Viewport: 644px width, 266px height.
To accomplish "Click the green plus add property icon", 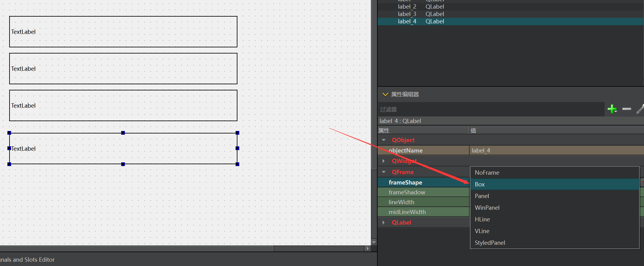I will click(x=612, y=109).
